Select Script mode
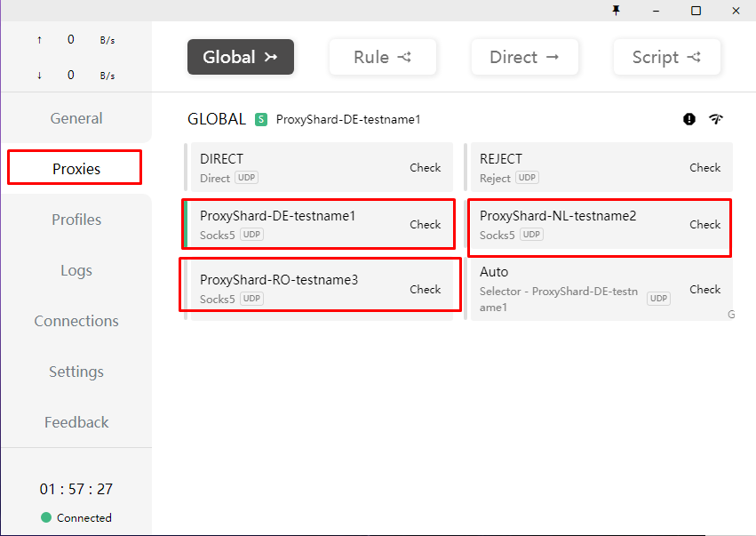This screenshot has height=536, width=756. (x=666, y=57)
